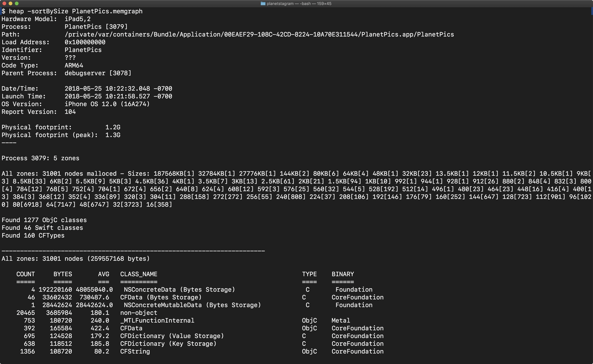Click the BYTES column header
593x364 pixels.
point(63,274)
